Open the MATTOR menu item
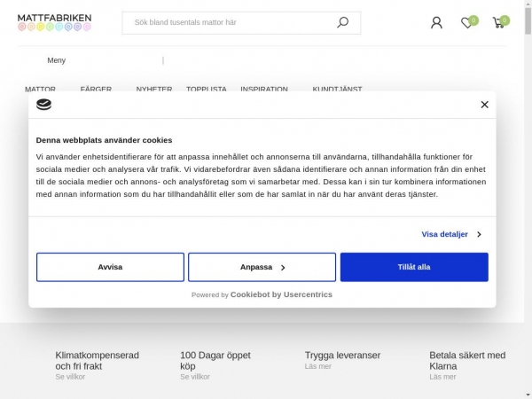 [x=40, y=89]
